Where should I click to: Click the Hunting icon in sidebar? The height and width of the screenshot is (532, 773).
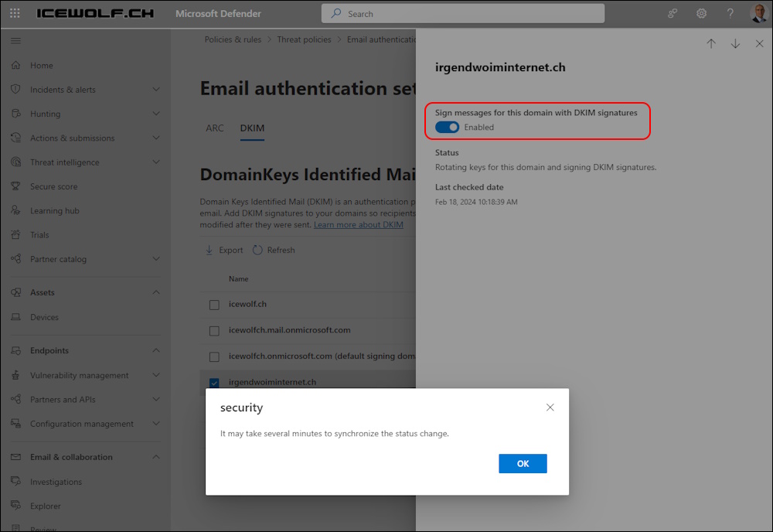[x=15, y=114]
